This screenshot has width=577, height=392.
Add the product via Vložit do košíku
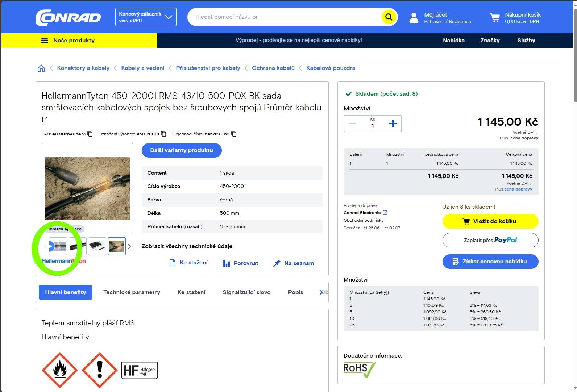(490, 221)
